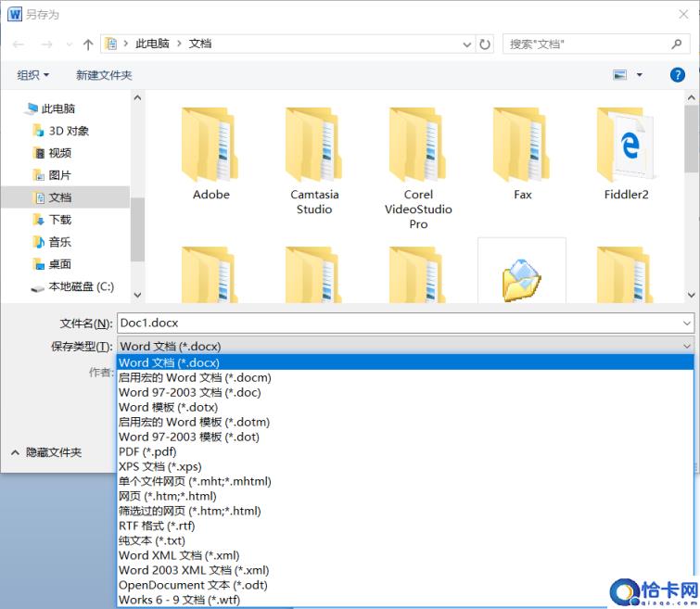Click the Word icon in title bar
700x609 pixels.
pyautogui.click(x=15, y=14)
